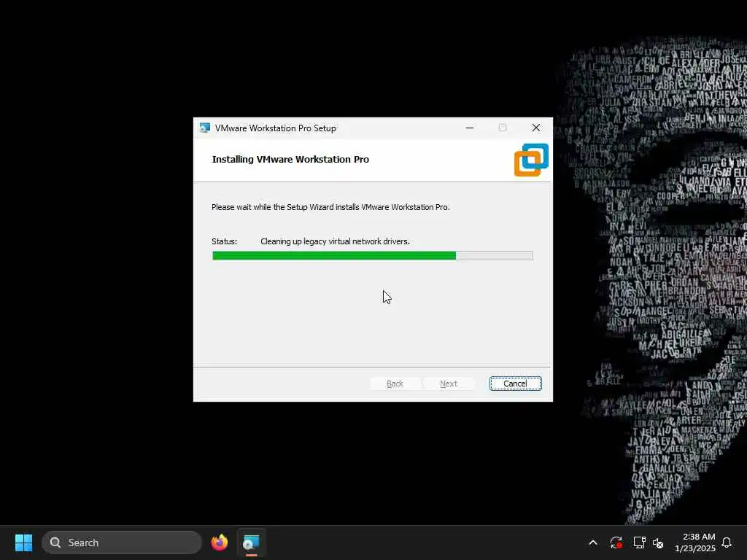Click the 'Installing VMware Workstation Pro' heading
Viewport: 747px width, 560px height.
click(x=290, y=160)
